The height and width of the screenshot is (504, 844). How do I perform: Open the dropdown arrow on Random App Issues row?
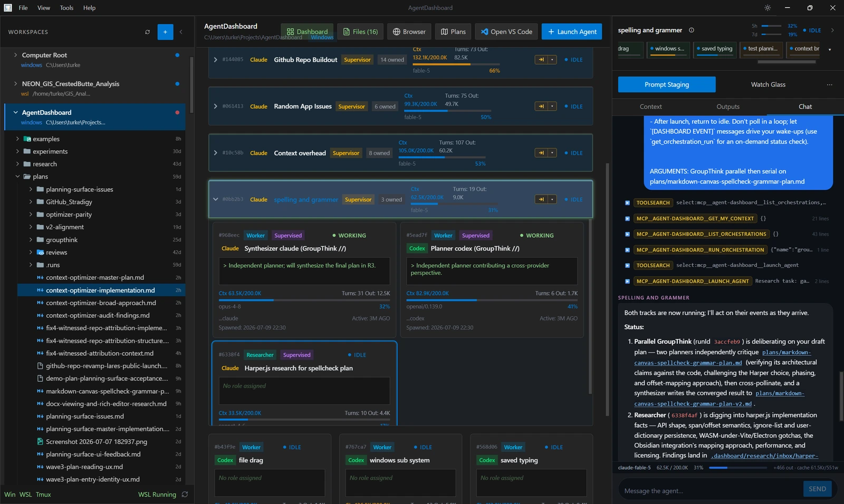(552, 106)
